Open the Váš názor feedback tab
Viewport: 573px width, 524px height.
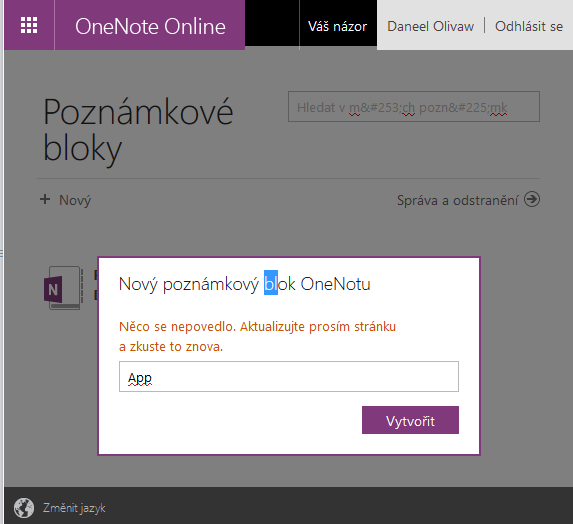pyautogui.click(x=337, y=26)
